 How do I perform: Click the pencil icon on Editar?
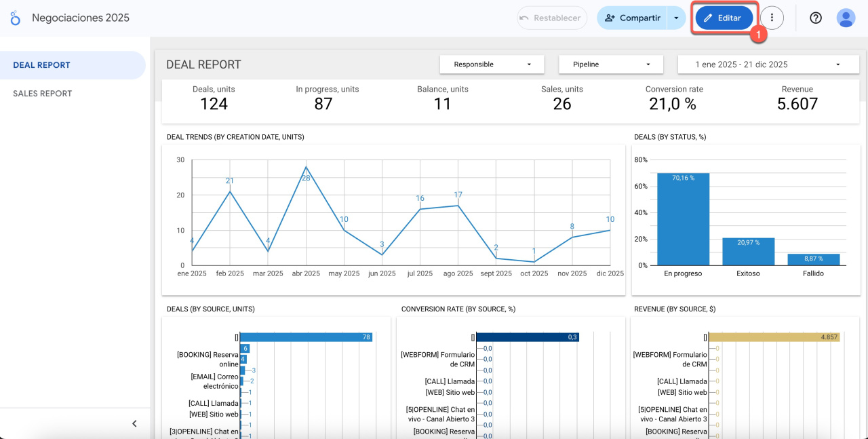point(708,18)
